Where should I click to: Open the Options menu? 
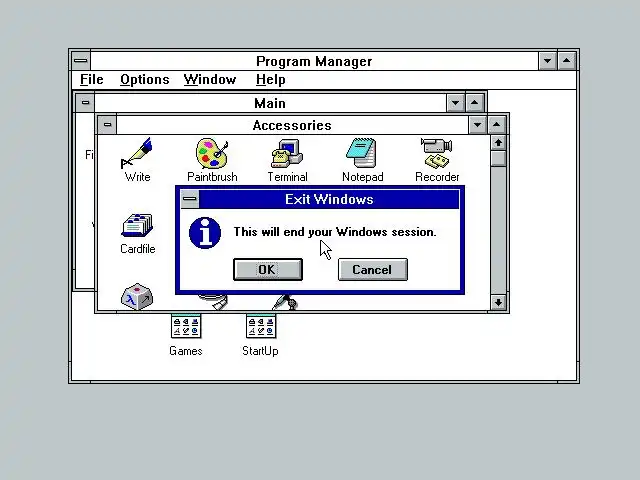(x=144, y=79)
